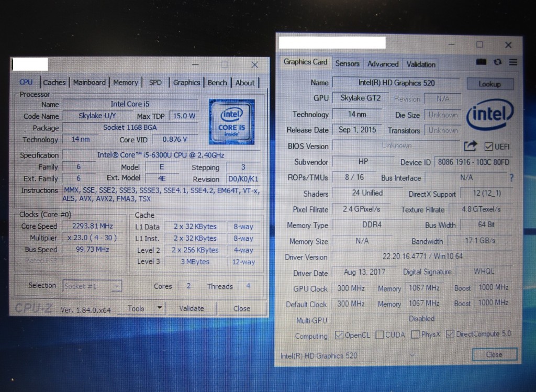Click the Digital Signature value WHQL
Viewport: 536px width, 392px height.
pyautogui.click(x=484, y=271)
